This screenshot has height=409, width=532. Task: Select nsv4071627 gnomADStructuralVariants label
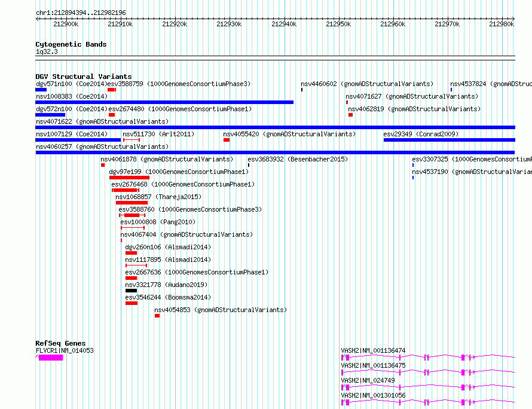click(x=412, y=96)
